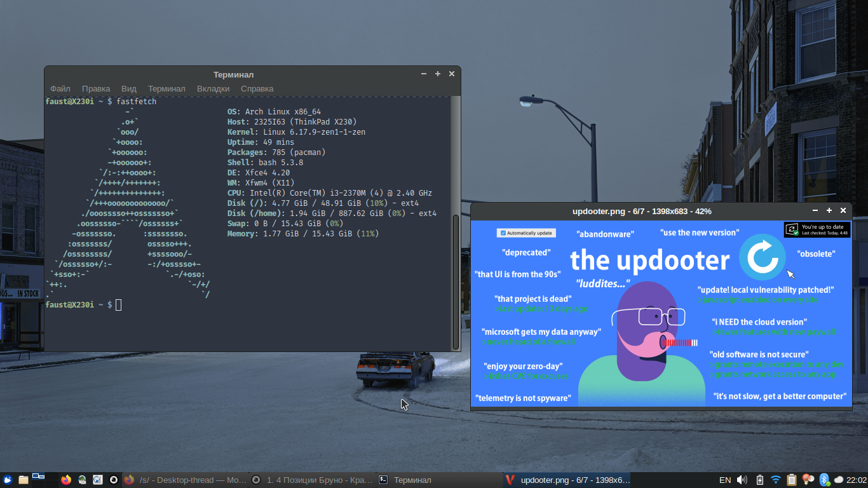
Task: Expand the Вкладки menu in terminal
Action: pyautogui.click(x=213, y=88)
